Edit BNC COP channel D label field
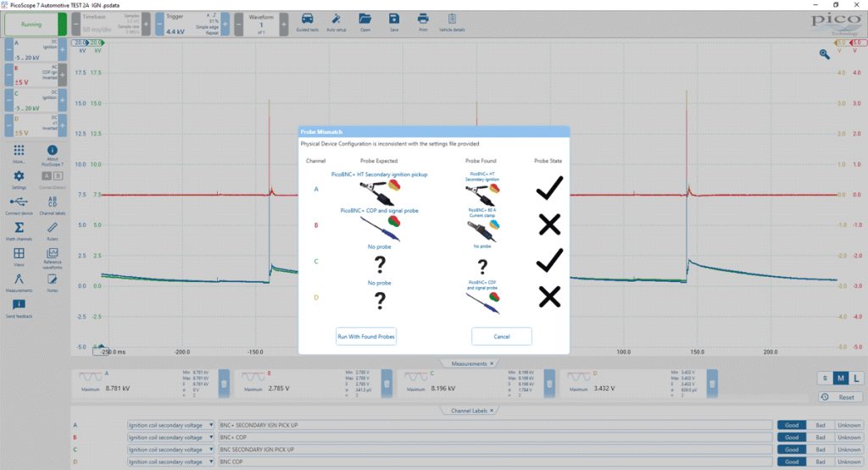This screenshot has width=868, height=470. (495, 462)
